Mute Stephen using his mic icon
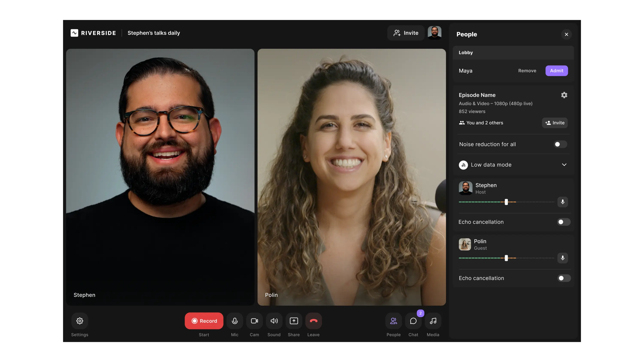The image size is (644, 362). (x=562, y=202)
